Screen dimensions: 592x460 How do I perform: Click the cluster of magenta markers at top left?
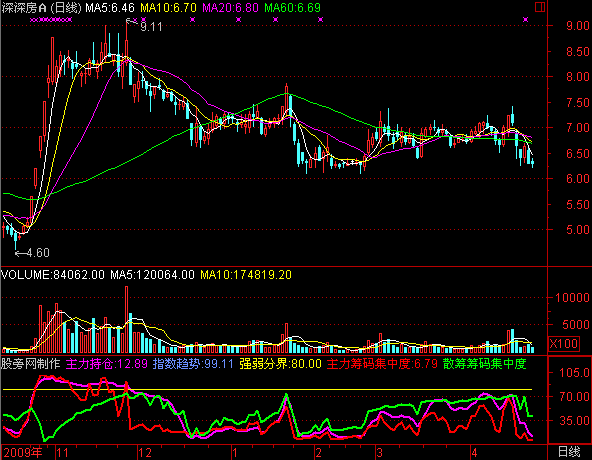tap(51, 20)
